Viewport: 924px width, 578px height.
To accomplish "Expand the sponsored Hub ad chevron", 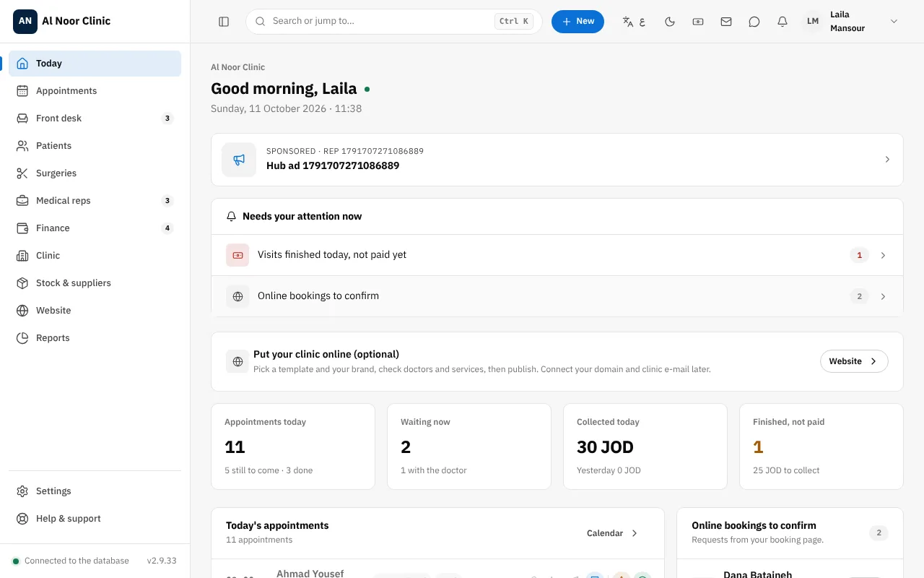I will pos(887,160).
